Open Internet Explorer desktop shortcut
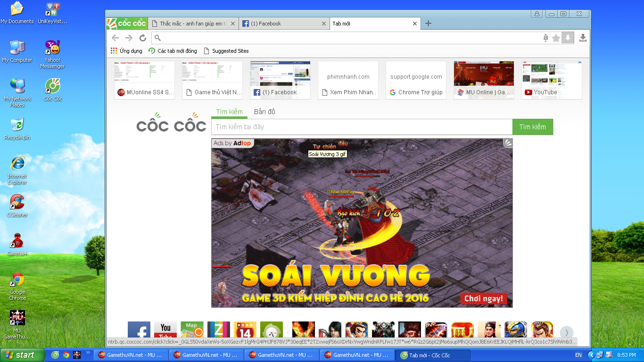644x362 pixels. point(17,170)
